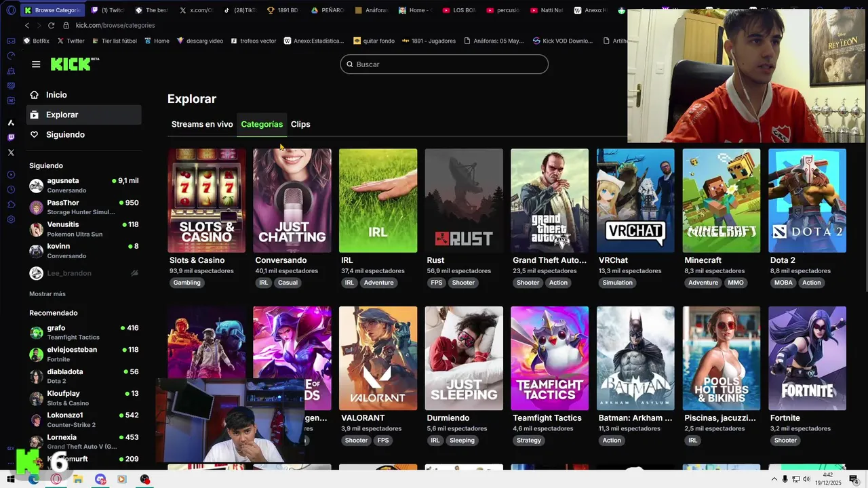Click the home icon beside Inicio

coord(34,95)
